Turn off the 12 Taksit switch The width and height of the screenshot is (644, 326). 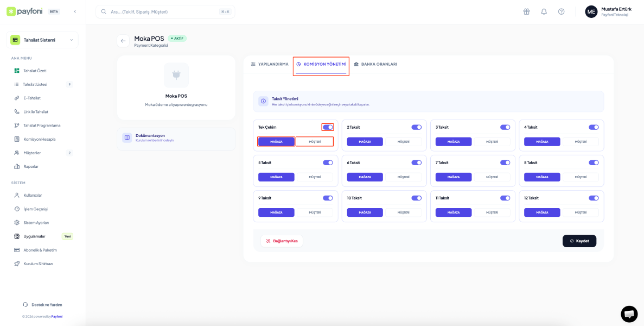click(x=594, y=198)
